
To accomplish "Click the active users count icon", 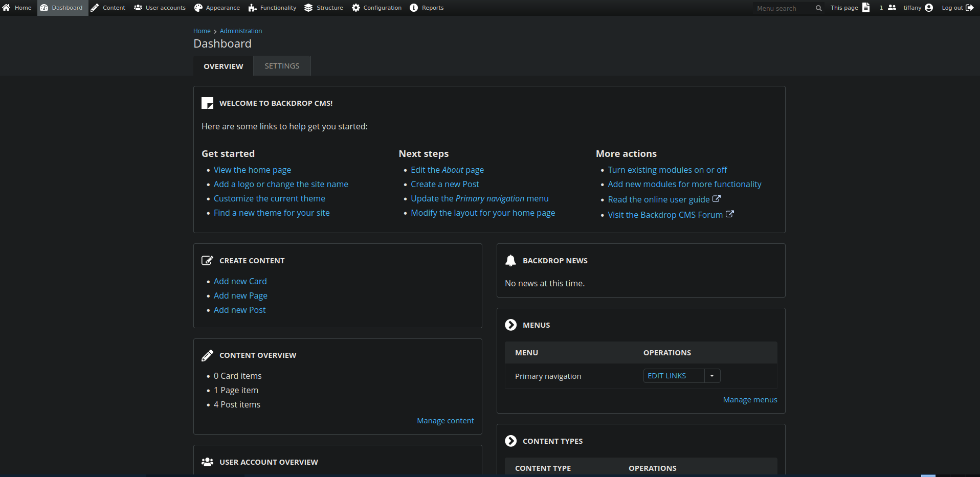I will [892, 8].
